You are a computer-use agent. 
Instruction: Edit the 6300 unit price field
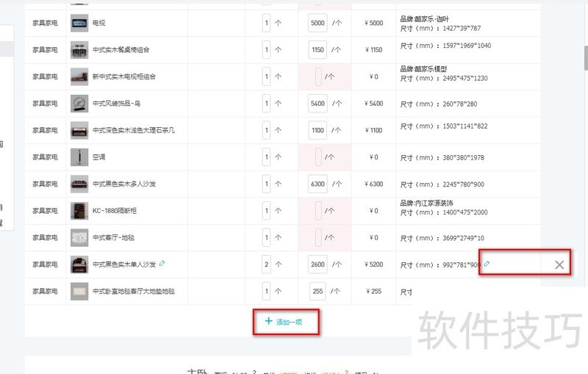point(318,184)
